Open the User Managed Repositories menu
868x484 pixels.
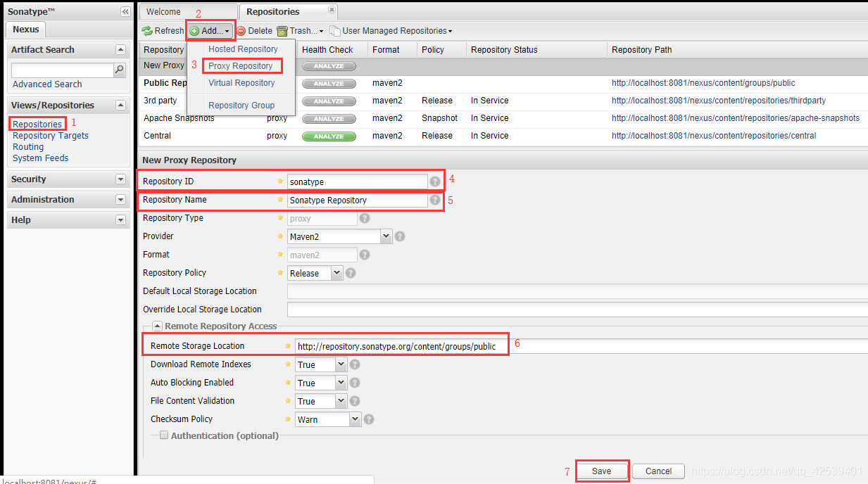391,31
